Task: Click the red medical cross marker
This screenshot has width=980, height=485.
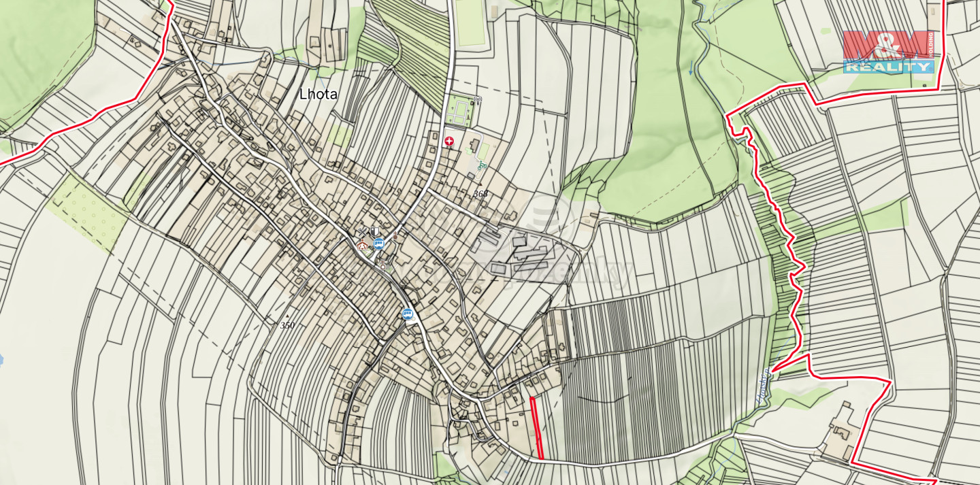Action: pyautogui.click(x=448, y=141)
